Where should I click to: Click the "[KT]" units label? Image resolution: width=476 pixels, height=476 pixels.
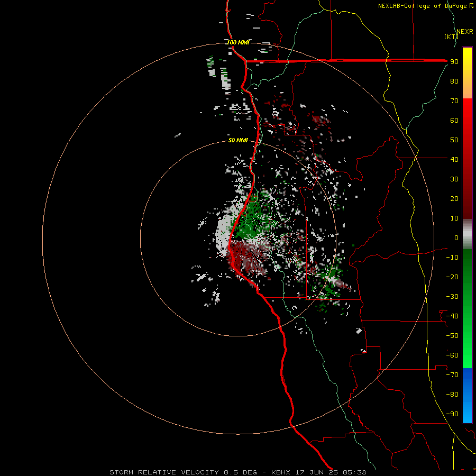tap(451, 36)
